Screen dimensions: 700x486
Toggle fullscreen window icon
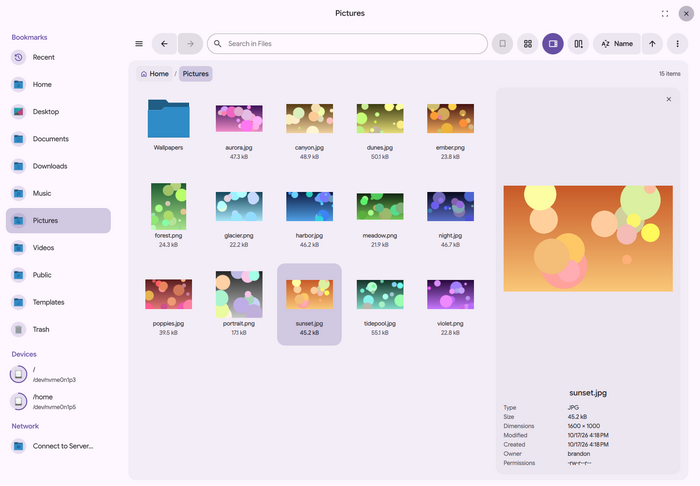pos(665,14)
